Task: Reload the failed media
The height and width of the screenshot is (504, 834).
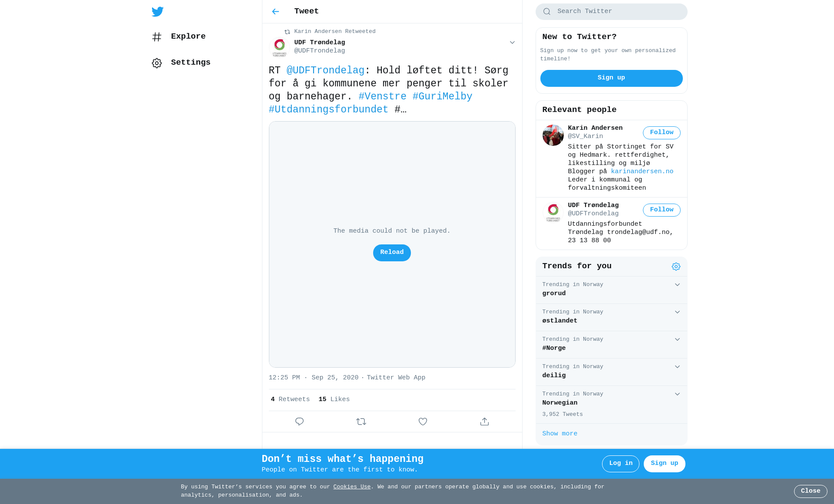Action: 392,253
